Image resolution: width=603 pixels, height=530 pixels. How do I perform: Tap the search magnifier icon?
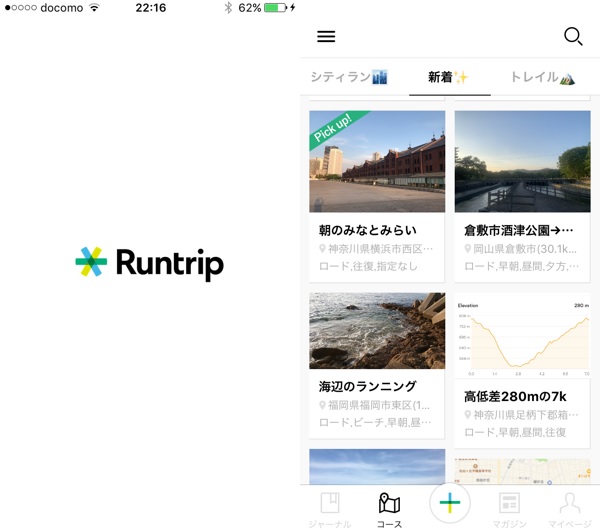(x=573, y=37)
